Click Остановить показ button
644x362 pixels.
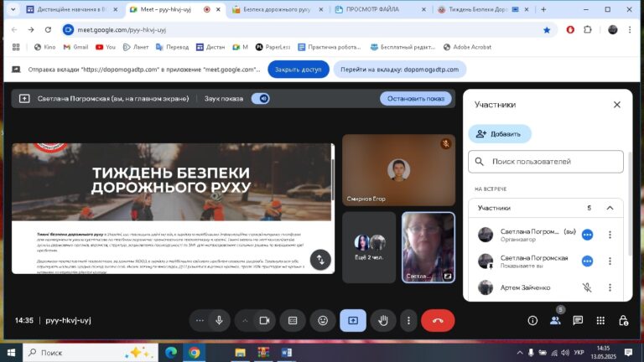tap(416, 99)
